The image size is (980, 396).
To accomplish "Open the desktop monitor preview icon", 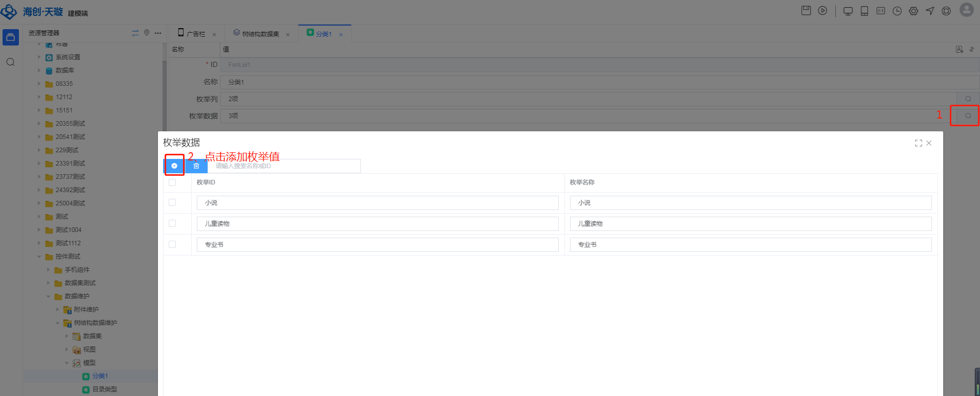I will pos(848,11).
